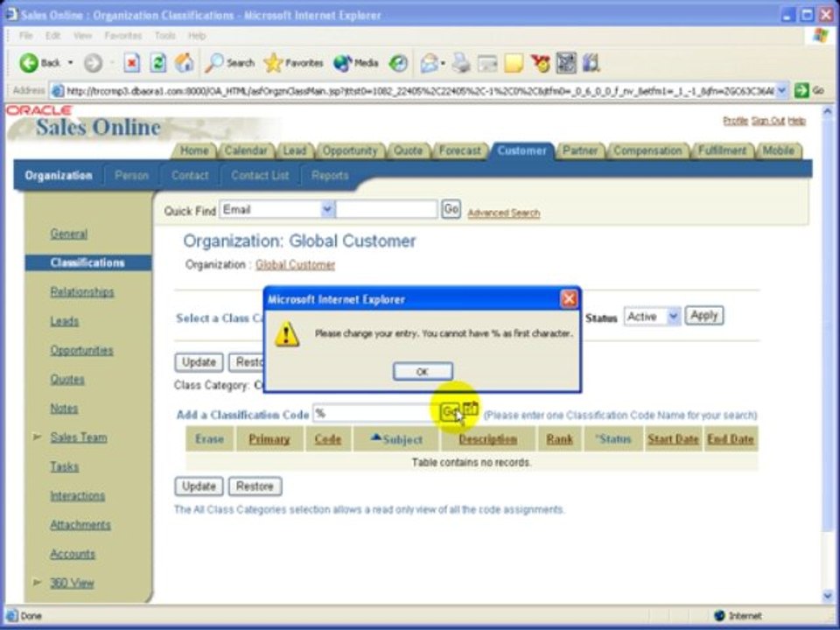Switch to the Fulfillment tab
The image size is (840, 630).
722,151
